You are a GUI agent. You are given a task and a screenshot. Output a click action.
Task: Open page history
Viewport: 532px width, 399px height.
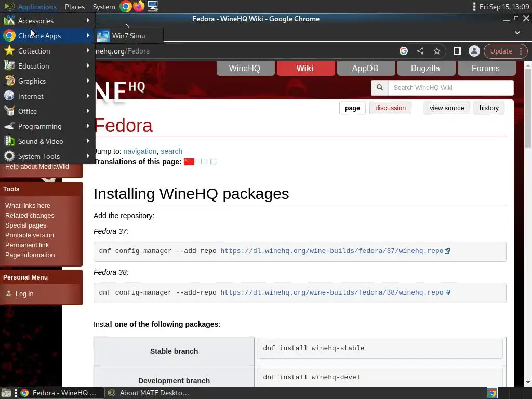(488, 108)
